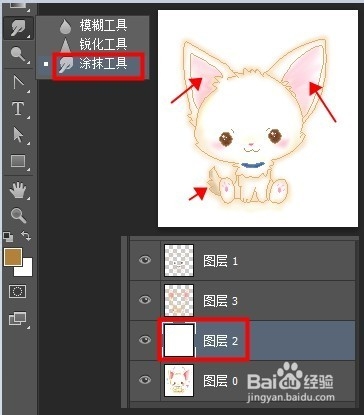
Task: Pick the Pen tool in the toolbar
Action: pos(18,82)
